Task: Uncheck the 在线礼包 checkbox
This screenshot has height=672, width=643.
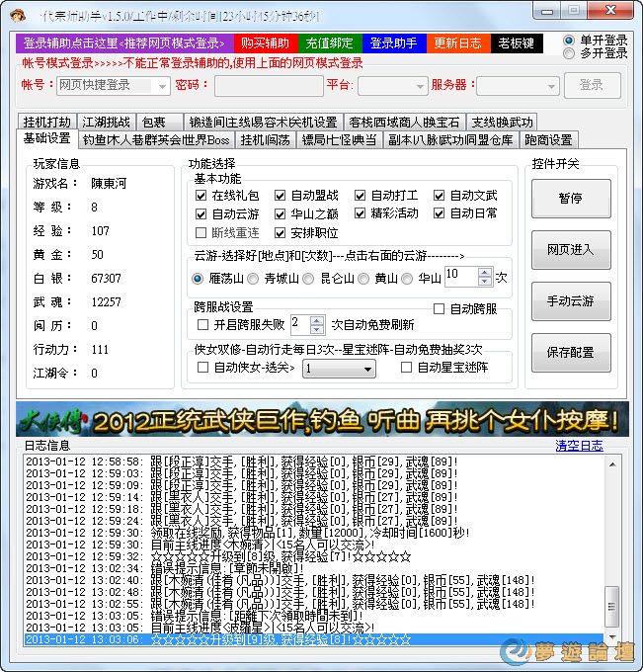Action: (201, 196)
